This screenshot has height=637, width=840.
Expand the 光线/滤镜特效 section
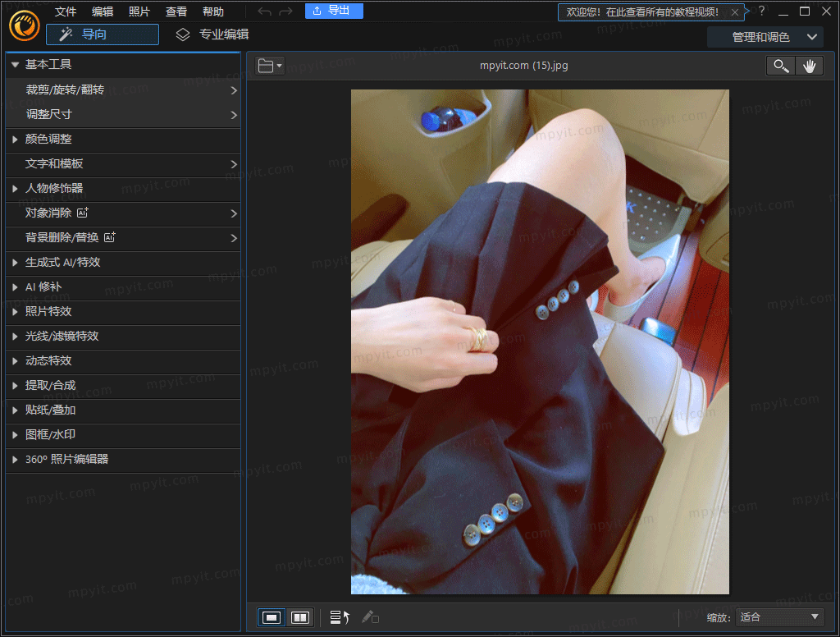[123, 337]
